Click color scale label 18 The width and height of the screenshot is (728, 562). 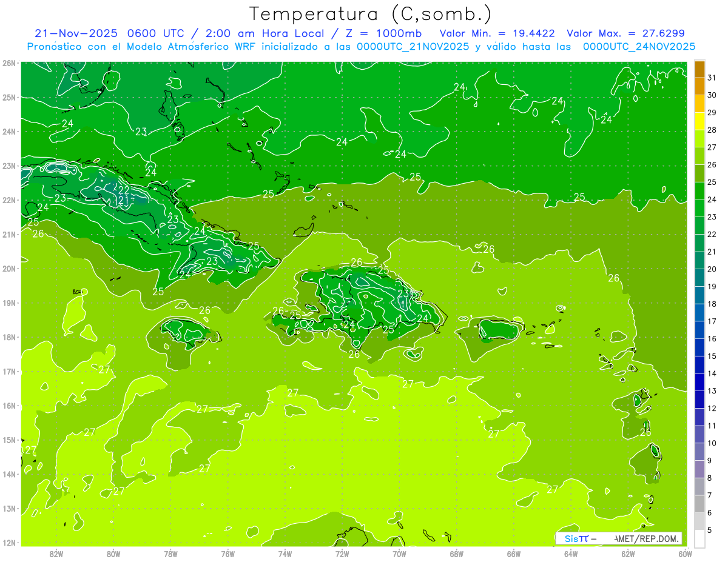point(712,304)
